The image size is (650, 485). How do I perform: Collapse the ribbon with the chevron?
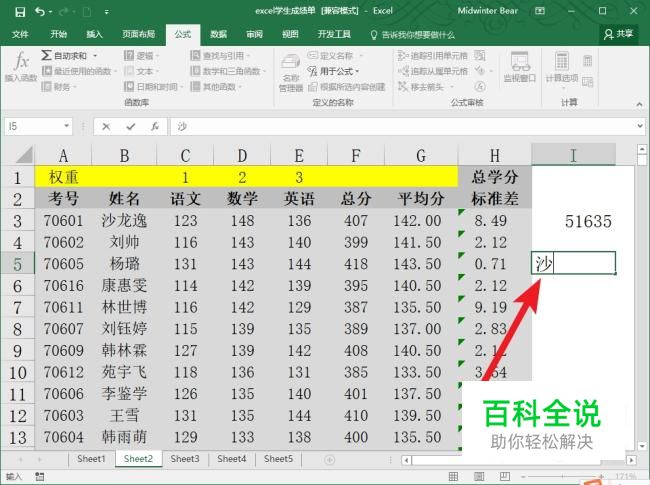point(639,104)
